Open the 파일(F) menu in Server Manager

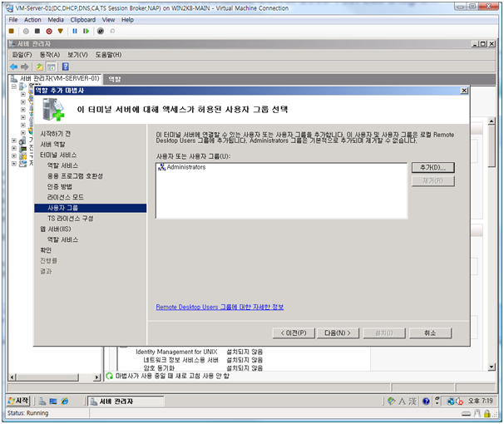(22, 55)
